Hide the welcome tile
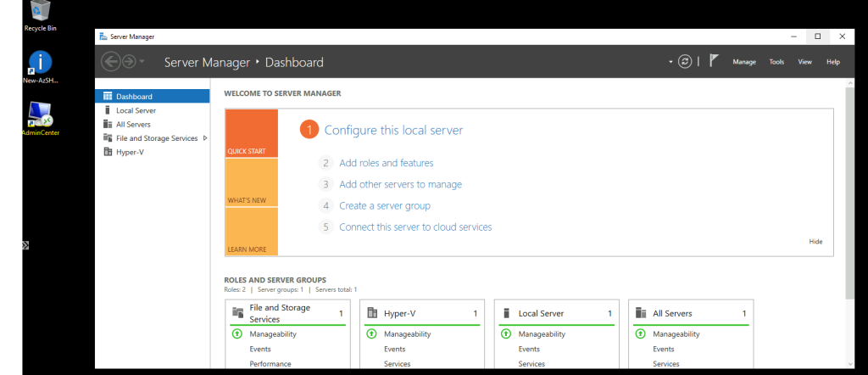 click(x=815, y=242)
